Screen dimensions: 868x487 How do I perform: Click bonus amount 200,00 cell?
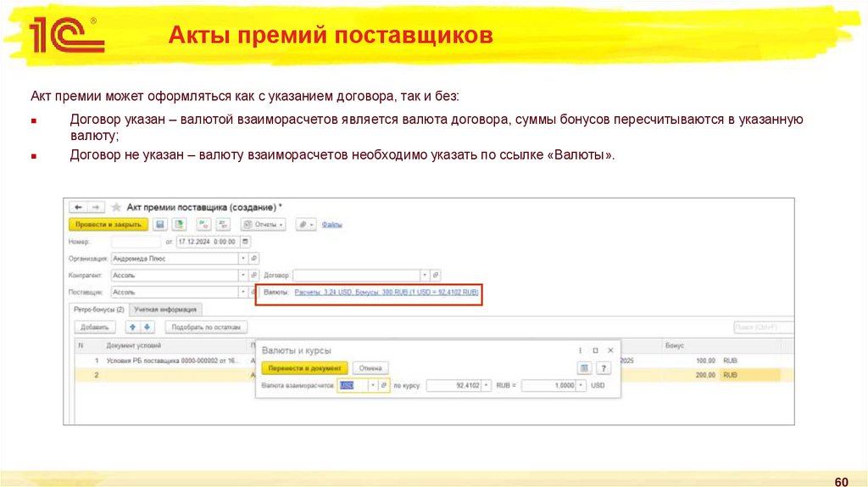pyautogui.click(x=705, y=375)
